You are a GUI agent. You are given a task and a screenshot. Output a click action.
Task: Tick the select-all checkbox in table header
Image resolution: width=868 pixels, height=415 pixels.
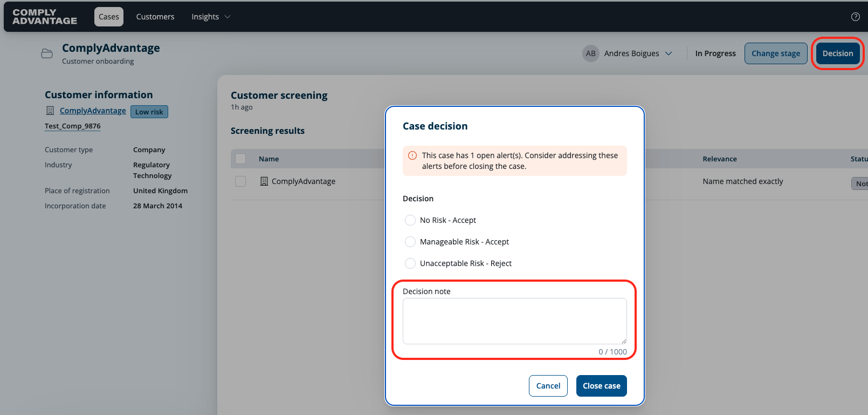[x=240, y=159]
